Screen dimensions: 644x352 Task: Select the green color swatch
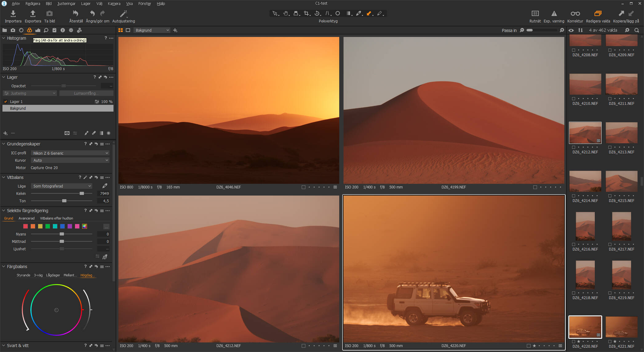[48, 226]
